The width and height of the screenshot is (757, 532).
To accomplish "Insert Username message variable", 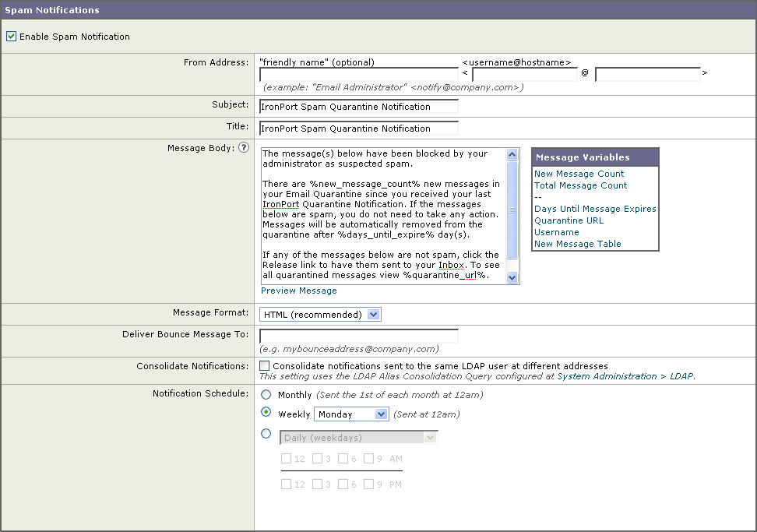I will coord(557,232).
